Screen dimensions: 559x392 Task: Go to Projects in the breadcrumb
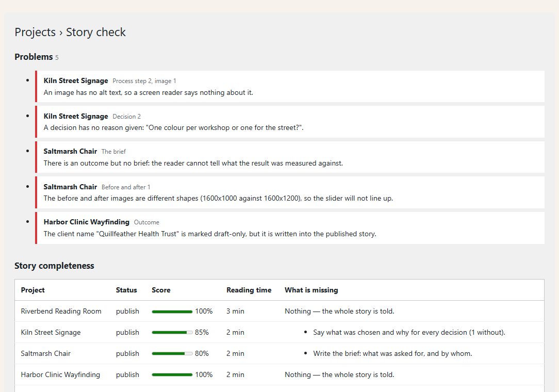click(x=35, y=32)
